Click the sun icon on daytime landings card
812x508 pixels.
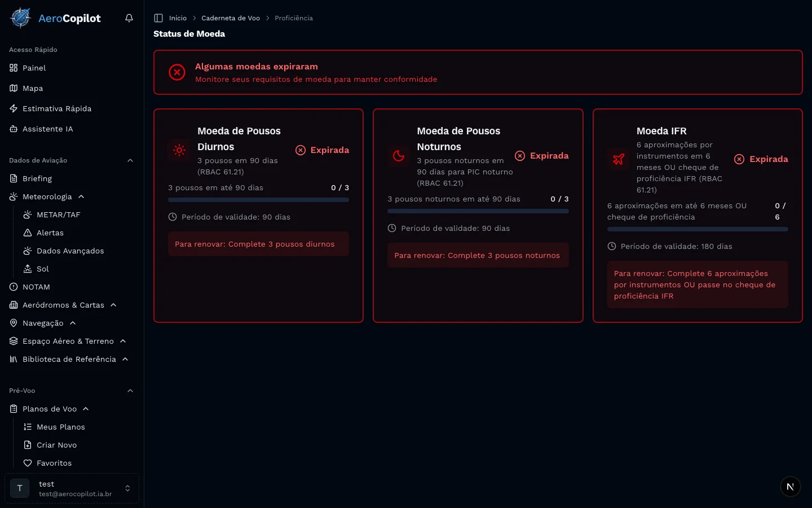(x=179, y=150)
